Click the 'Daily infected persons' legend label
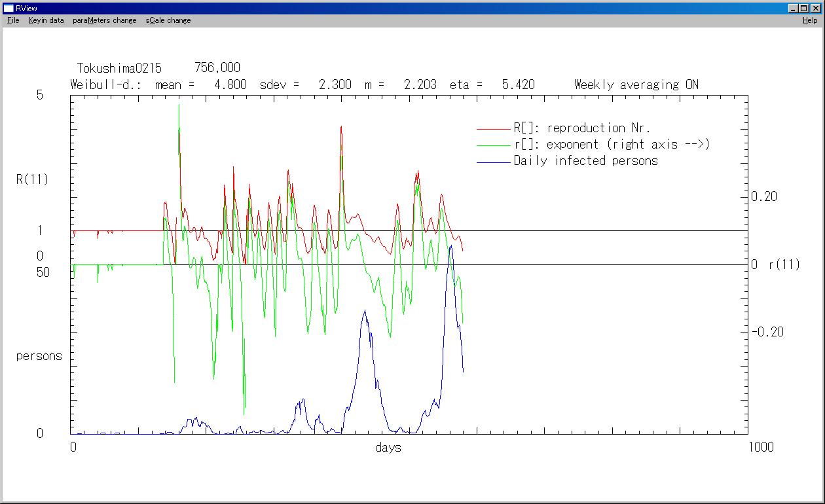This screenshot has width=825, height=504. pyautogui.click(x=585, y=161)
